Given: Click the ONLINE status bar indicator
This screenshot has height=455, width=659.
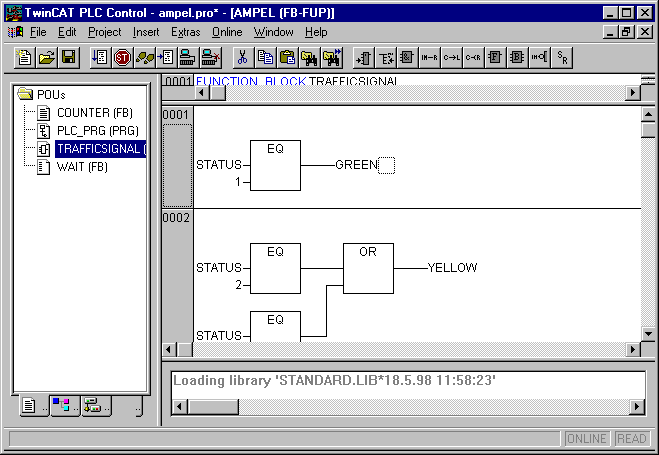Looking at the screenshot, I should [x=587, y=439].
